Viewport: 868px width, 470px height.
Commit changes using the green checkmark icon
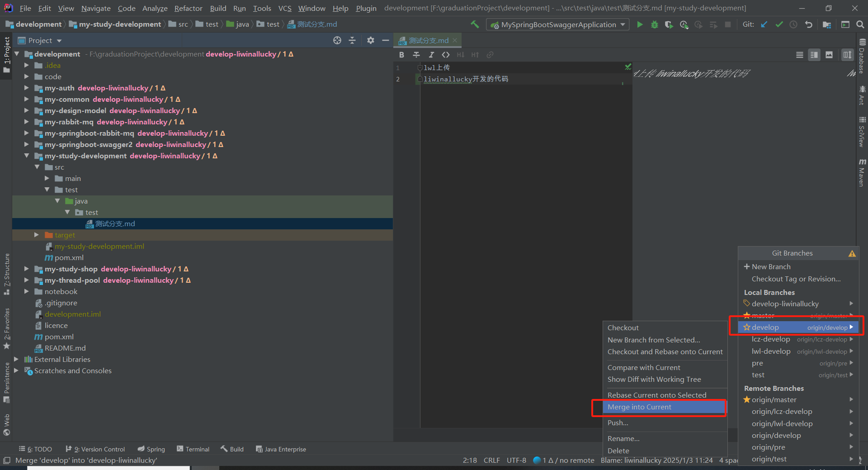(779, 24)
